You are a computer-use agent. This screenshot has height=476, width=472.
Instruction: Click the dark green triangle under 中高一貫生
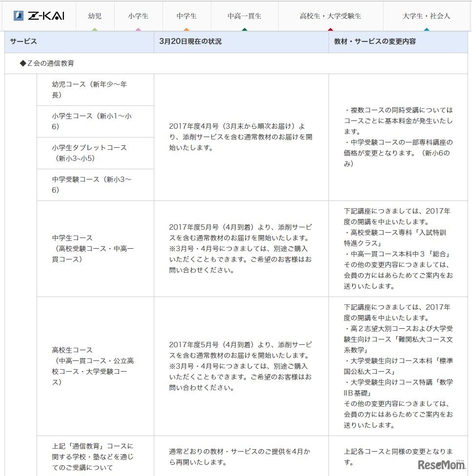(x=245, y=30)
